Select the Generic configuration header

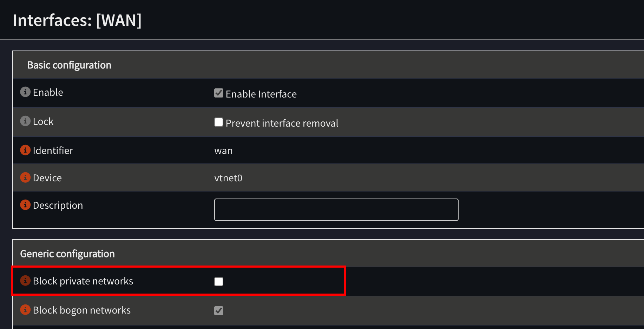67,253
